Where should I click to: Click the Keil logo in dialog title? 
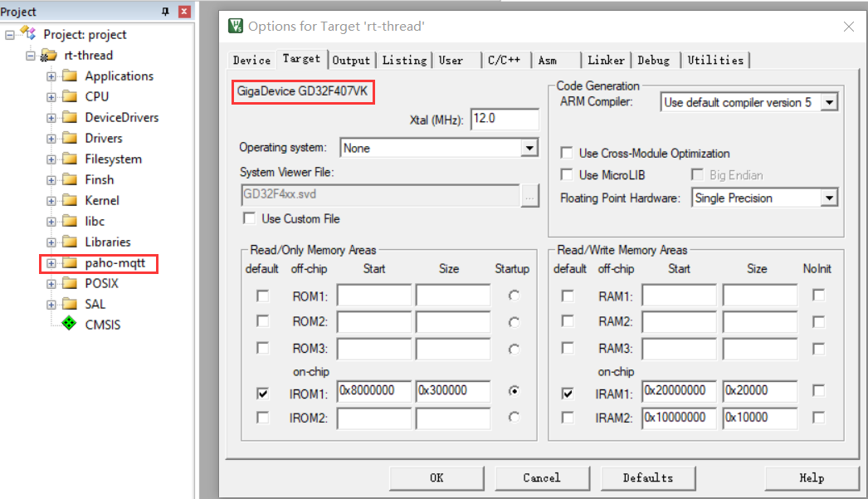(236, 26)
